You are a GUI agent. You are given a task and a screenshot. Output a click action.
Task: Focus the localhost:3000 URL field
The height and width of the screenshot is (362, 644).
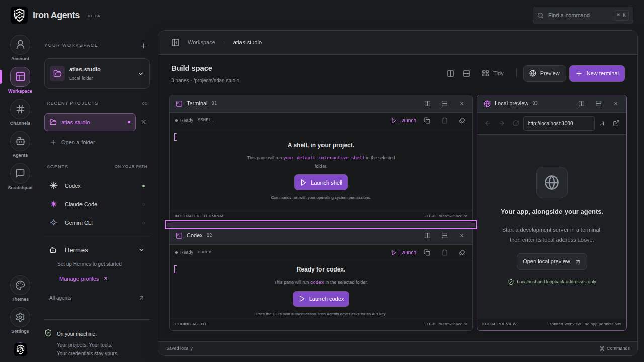pos(558,123)
